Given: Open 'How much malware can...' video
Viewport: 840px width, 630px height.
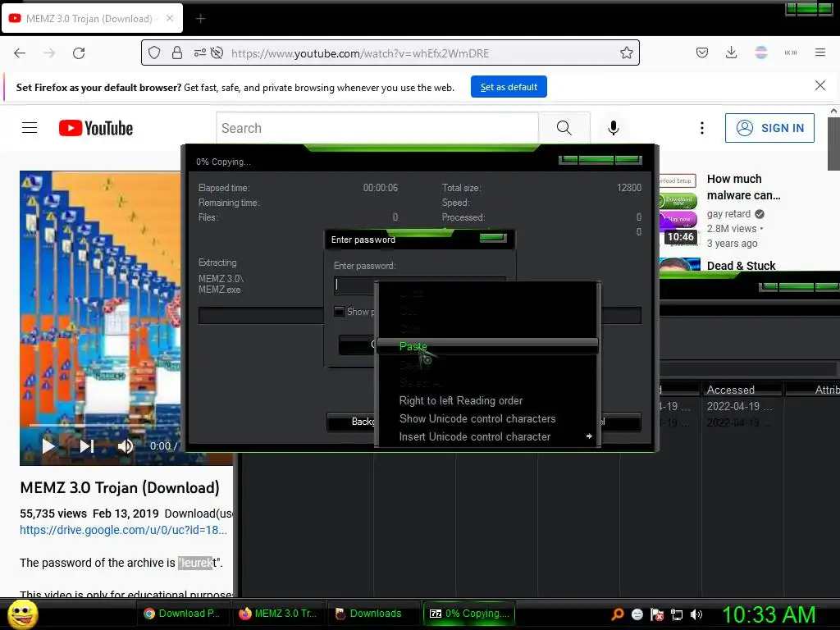Looking at the screenshot, I should [x=743, y=187].
